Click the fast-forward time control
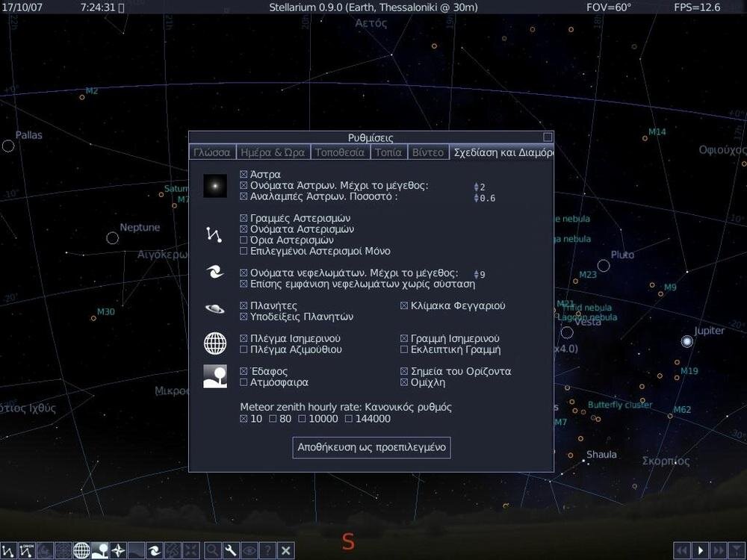The width and height of the screenshot is (747, 560). [717, 550]
